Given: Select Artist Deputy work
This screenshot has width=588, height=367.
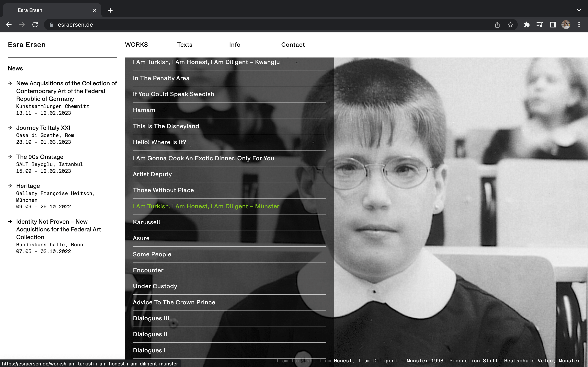Looking at the screenshot, I should click(x=152, y=174).
